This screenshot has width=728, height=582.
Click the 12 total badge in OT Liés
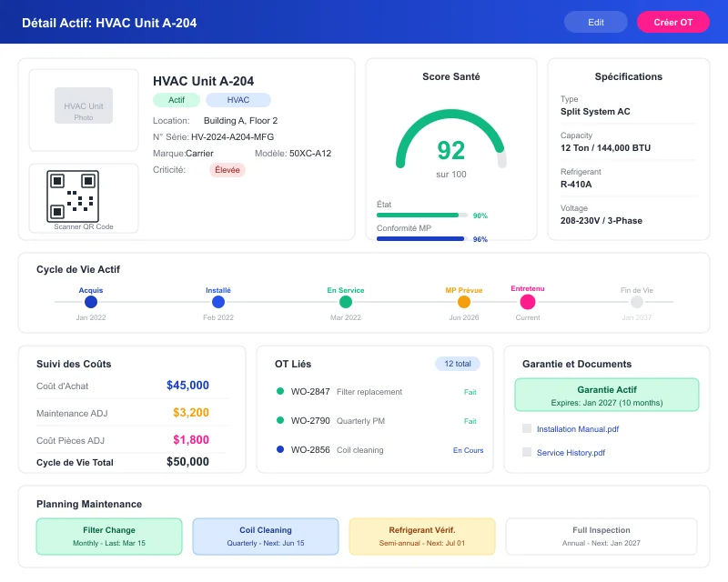459,364
